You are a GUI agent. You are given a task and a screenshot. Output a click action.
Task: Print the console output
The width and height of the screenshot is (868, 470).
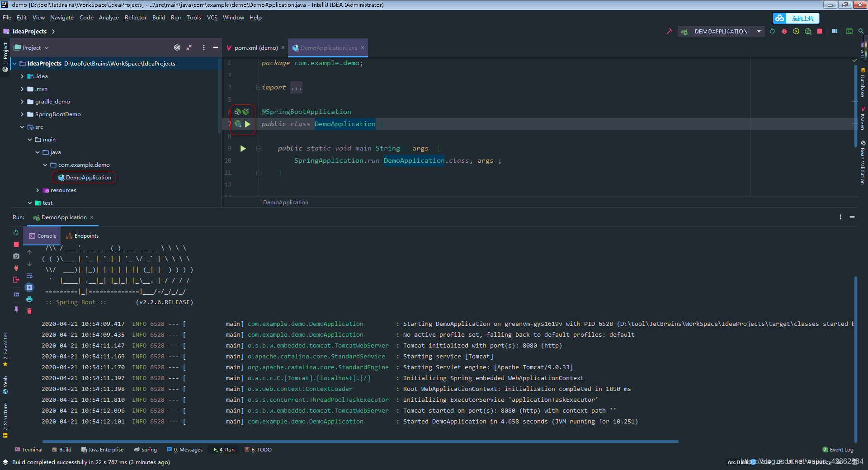tap(29, 299)
